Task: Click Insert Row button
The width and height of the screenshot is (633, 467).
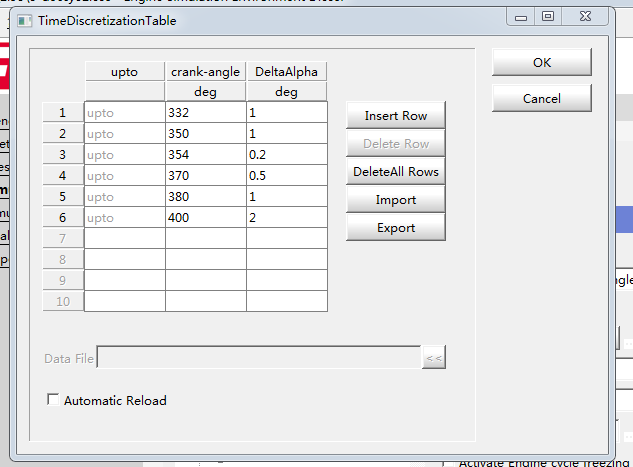Action: pos(395,116)
